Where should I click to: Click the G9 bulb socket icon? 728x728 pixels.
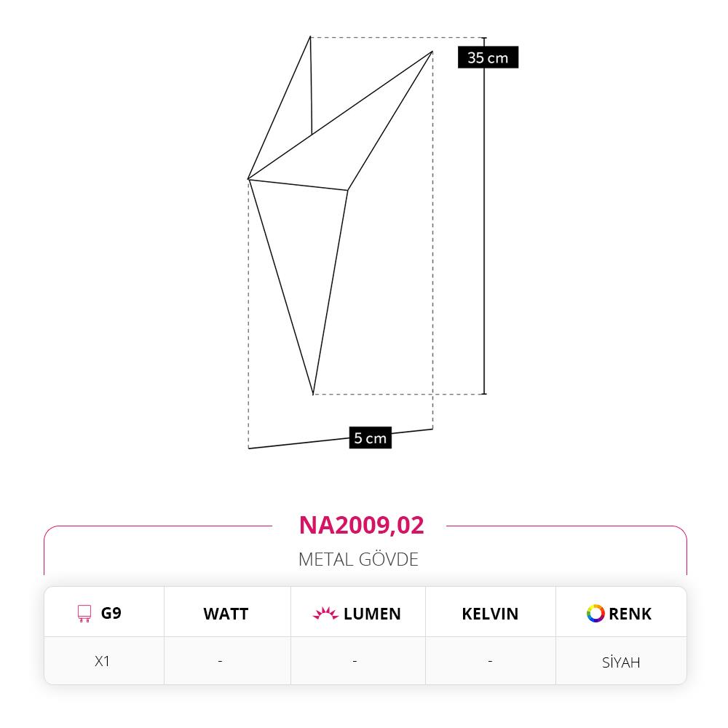pos(84,613)
